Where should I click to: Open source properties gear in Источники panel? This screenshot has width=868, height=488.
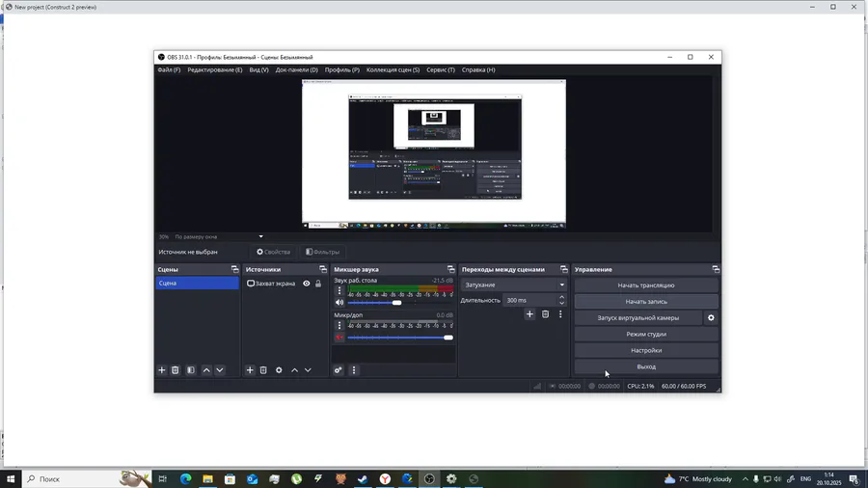[279, 370]
